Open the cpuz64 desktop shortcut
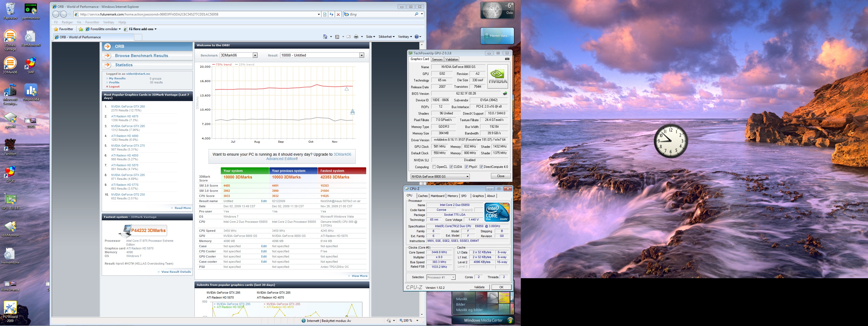Viewport: 868px width, 326px height. click(10, 120)
